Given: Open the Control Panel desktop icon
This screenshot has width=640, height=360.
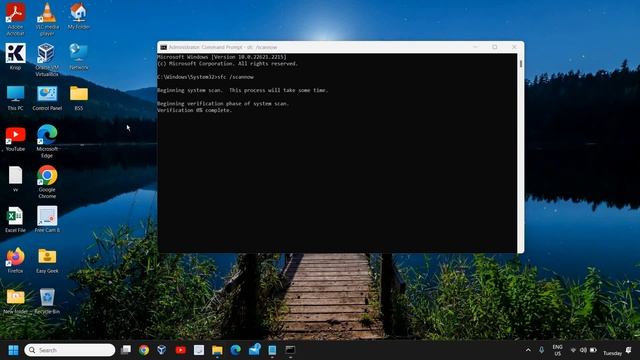Looking at the screenshot, I should pyautogui.click(x=47, y=98).
